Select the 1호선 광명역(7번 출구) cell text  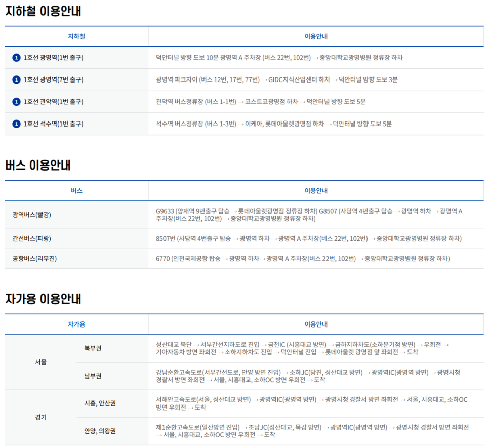[x=53, y=80]
